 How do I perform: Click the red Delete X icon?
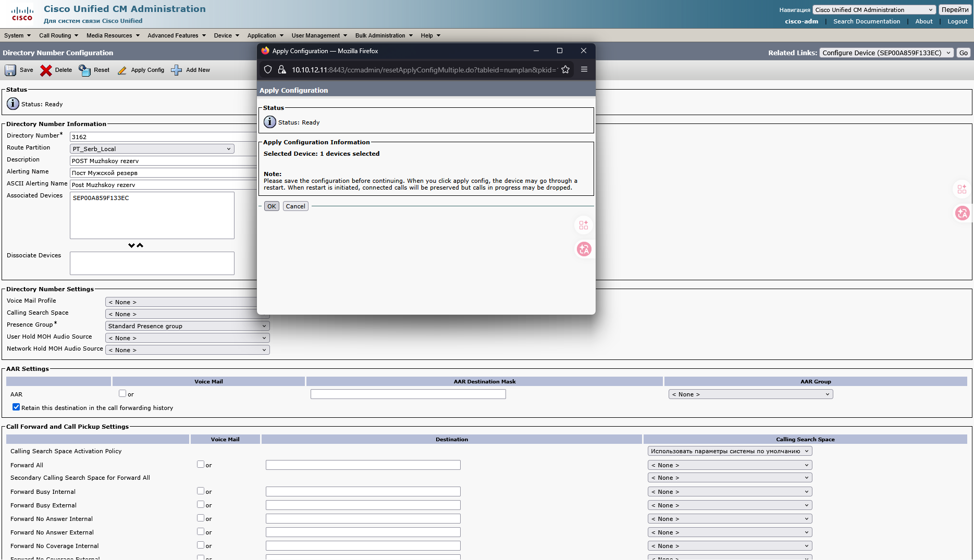pos(46,70)
